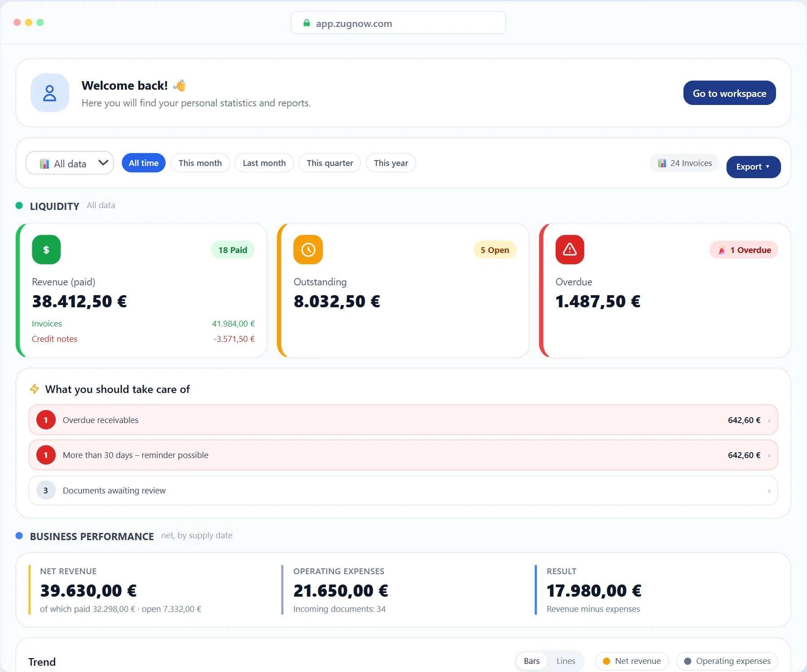Screen dimensions: 807x672
Task: Click the 18 Paid badge
Action: point(232,250)
